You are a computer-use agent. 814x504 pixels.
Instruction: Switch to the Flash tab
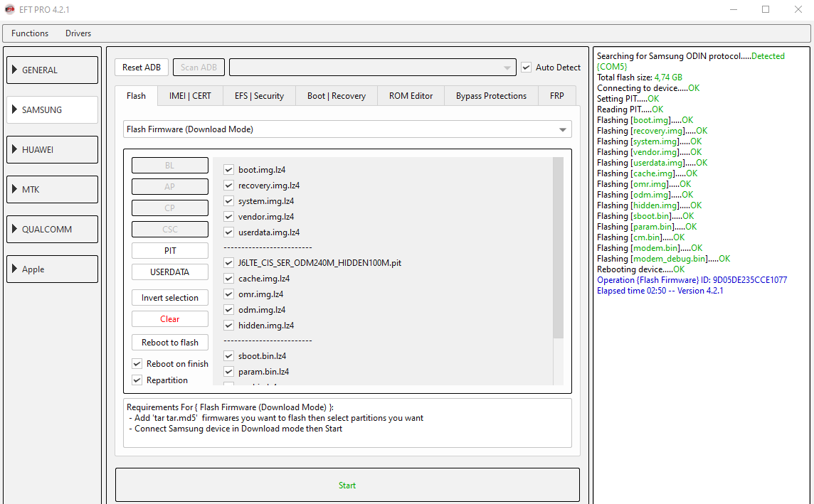(x=136, y=96)
